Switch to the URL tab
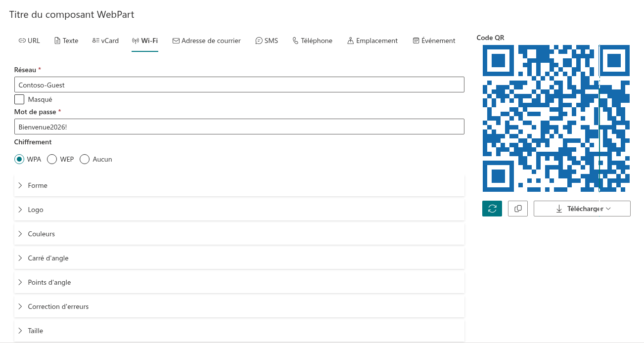644x343 pixels. 29,41
